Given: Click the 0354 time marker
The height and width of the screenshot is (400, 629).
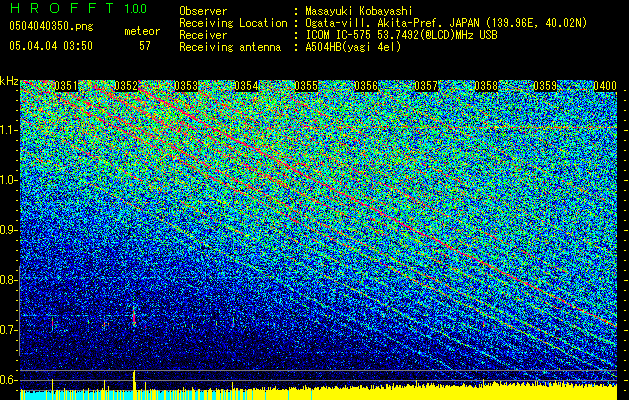Looking at the screenshot, I should (x=246, y=86).
